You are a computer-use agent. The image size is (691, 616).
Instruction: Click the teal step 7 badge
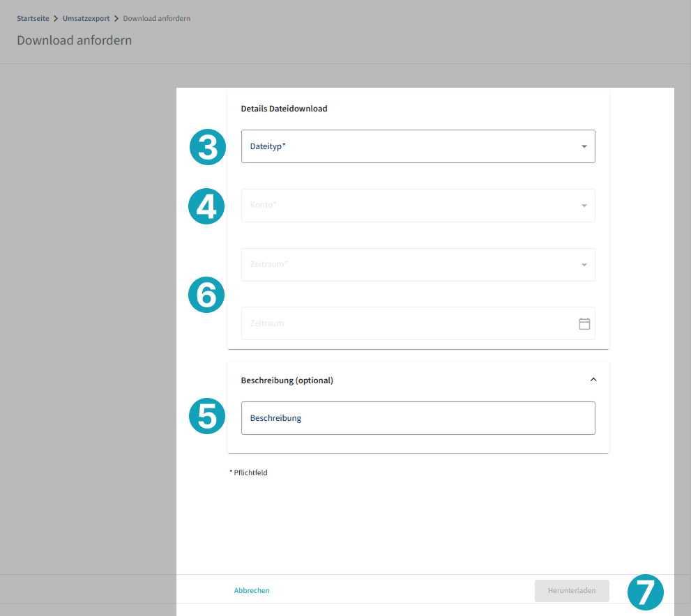tap(645, 592)
